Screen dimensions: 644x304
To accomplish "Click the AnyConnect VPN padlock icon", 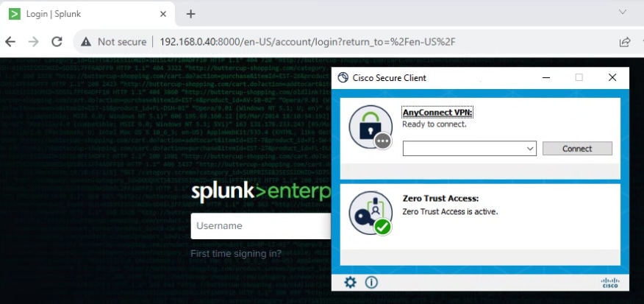I will pos(371,127).
